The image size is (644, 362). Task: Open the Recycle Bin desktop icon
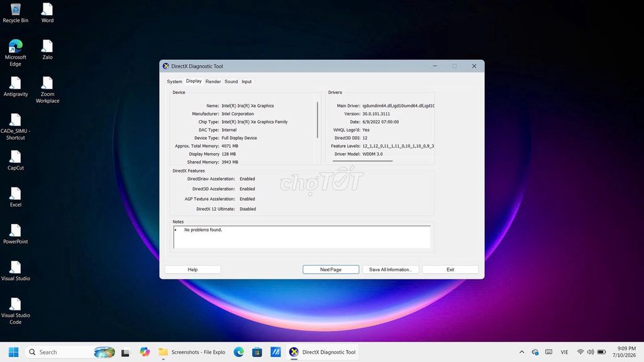coord(16,13)
